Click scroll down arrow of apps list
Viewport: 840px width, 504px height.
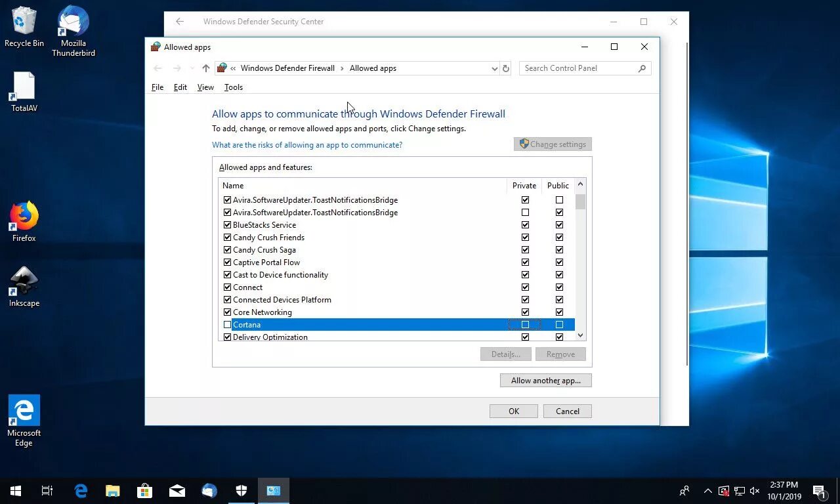(580, 335)
